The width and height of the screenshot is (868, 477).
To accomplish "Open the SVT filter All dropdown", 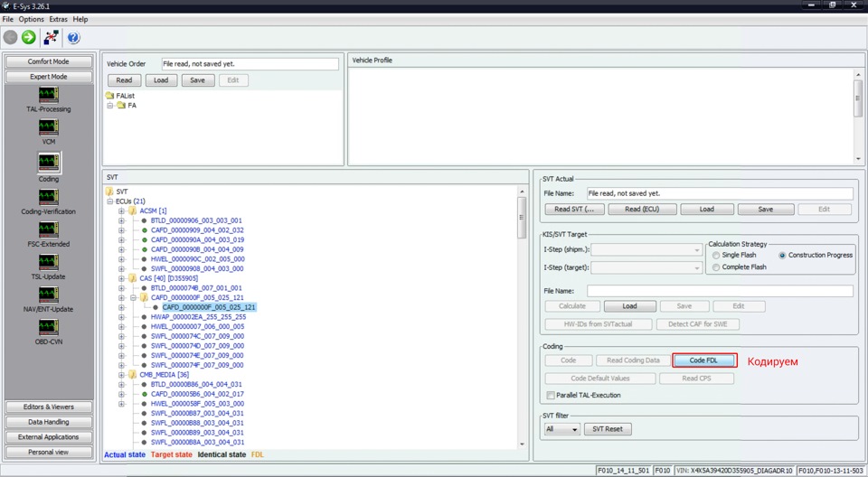I will click(x=561, y=429).
